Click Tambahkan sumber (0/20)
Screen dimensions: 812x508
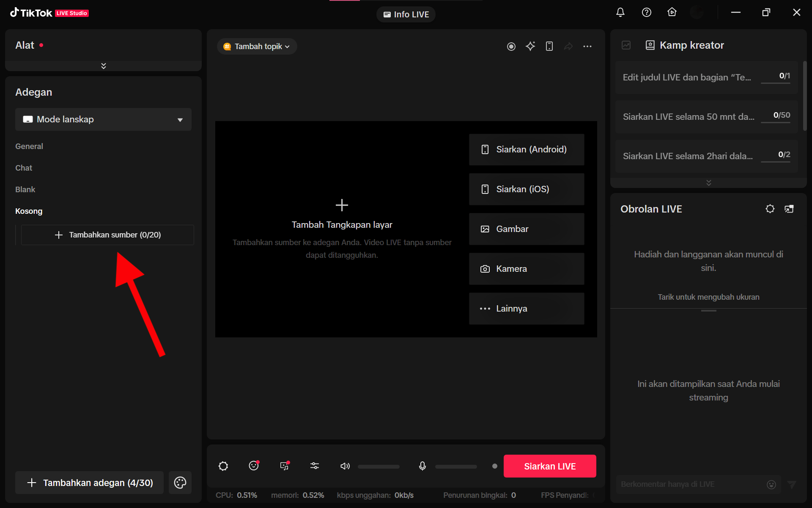pyautogui.click(x=107, y=235)
